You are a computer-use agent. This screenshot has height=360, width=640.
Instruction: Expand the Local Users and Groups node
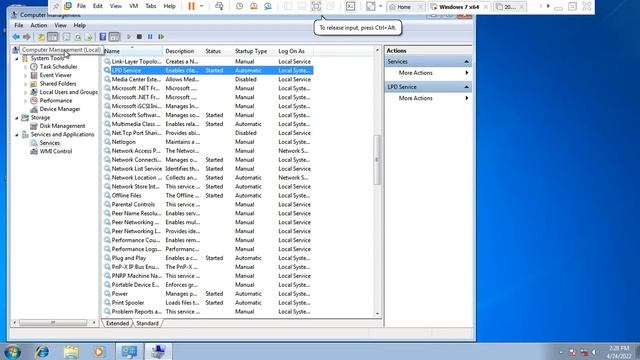(x=25, y=92)
